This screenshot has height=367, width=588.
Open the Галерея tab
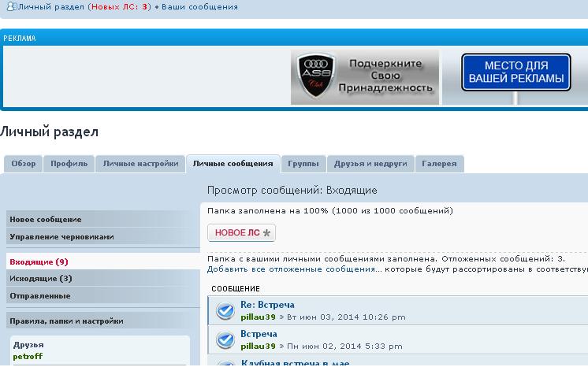[439, 164]
